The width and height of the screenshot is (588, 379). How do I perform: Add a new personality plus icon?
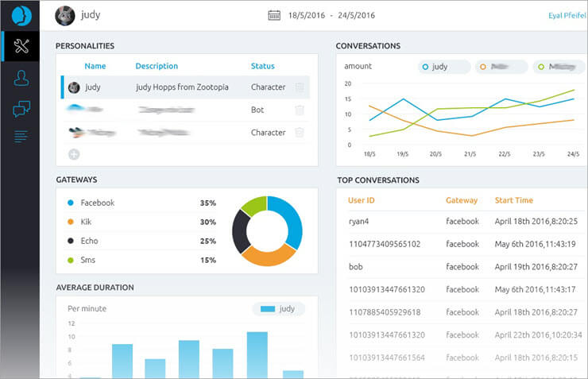(74, 154)
